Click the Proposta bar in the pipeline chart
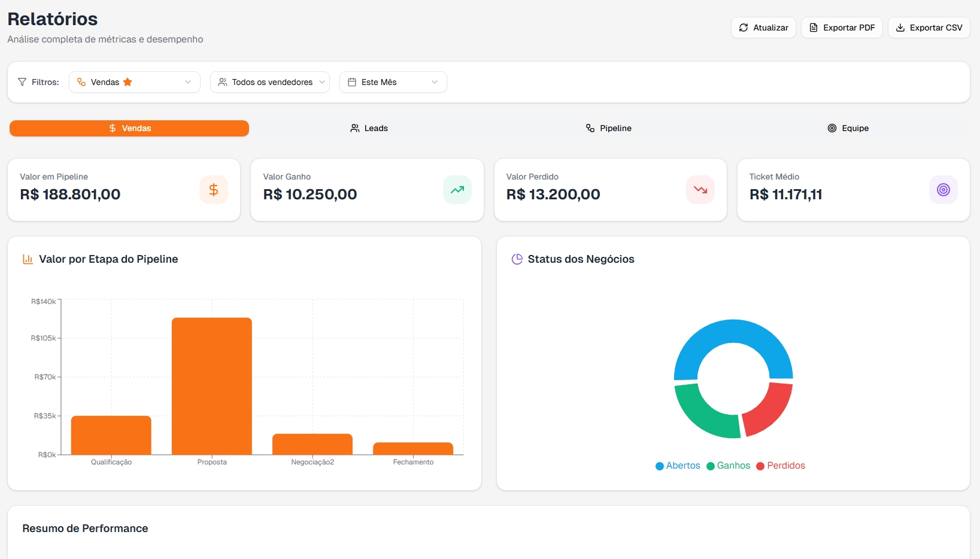This screenshot has height=559, width=980. click(212, 386)
